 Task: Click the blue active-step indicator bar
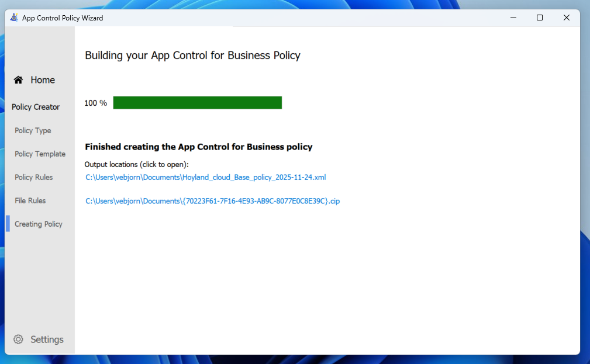8,224
